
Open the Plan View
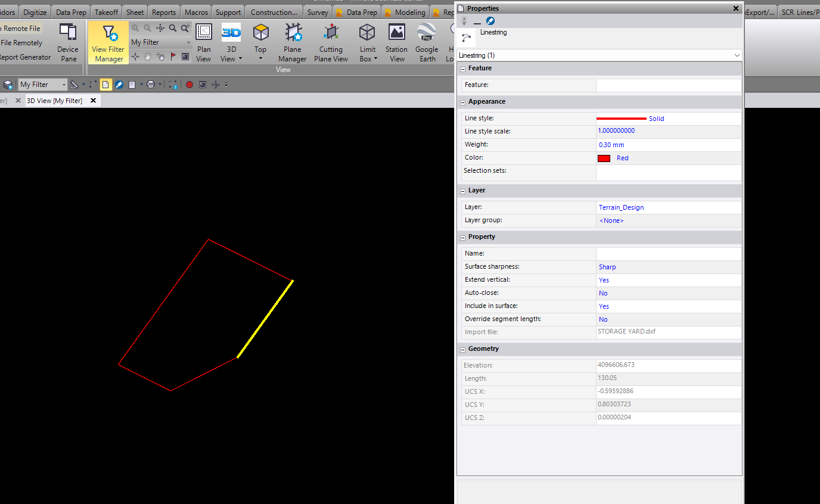pyautogui.click(x=204, y=43)
